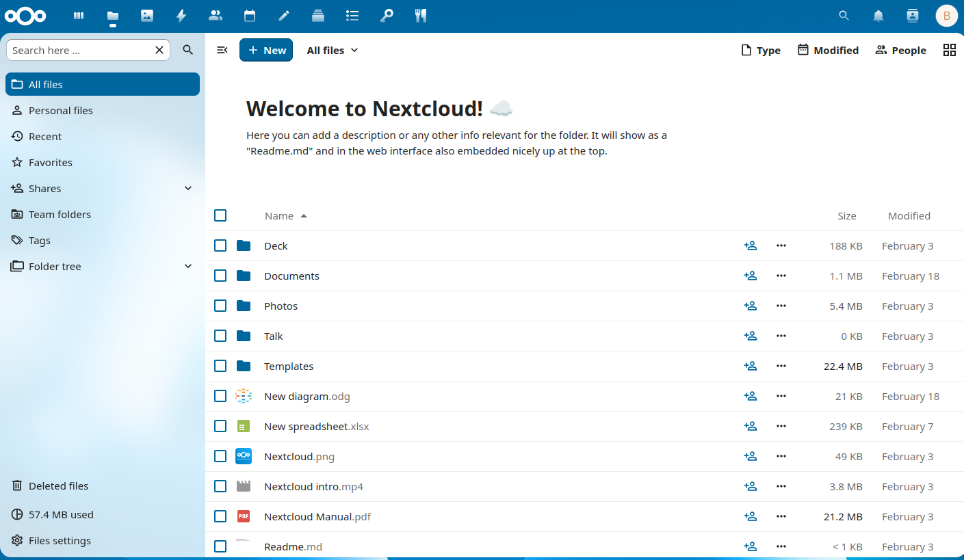Open the Activity lightning bolt icon
This screenshot has width=964, height=560.
(x=181, y=16)
